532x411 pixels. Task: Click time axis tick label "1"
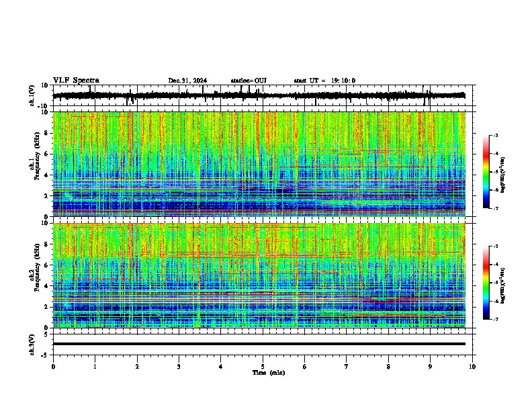(x=95, y=367)
